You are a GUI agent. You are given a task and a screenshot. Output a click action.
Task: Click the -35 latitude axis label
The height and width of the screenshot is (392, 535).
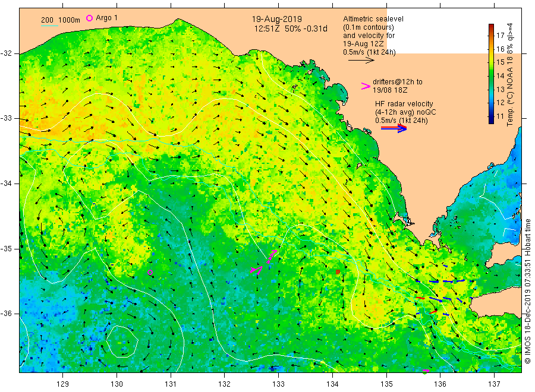[x=6, y=248]
